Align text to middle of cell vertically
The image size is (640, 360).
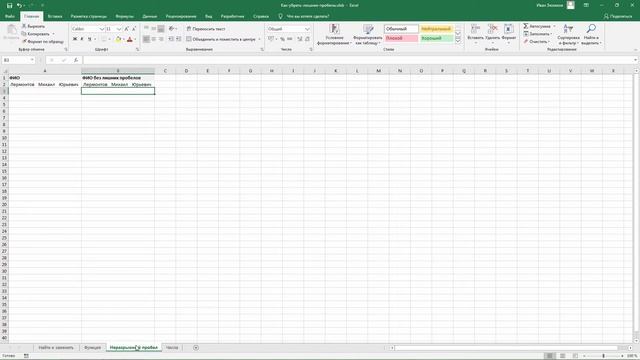tap(154, 29)
